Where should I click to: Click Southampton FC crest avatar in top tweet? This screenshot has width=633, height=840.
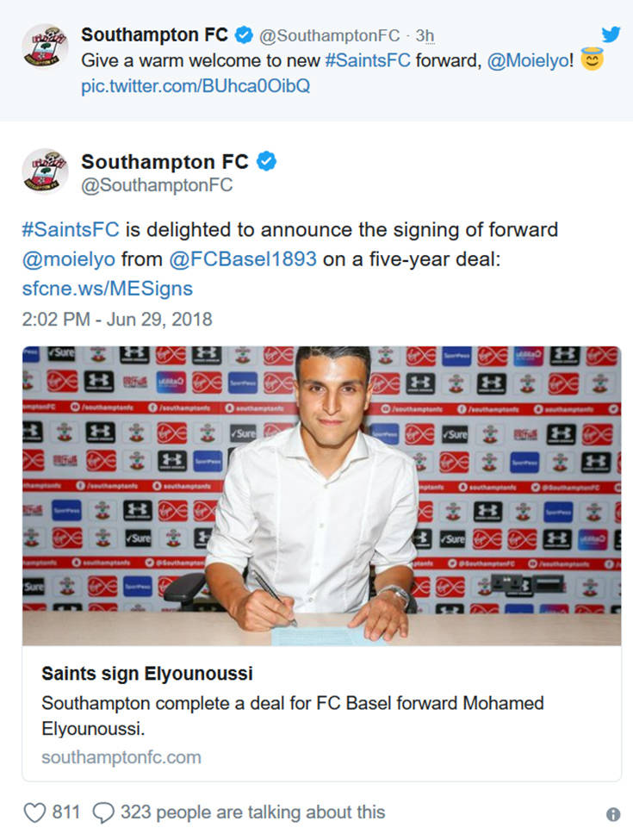click(x=45, y=47)
